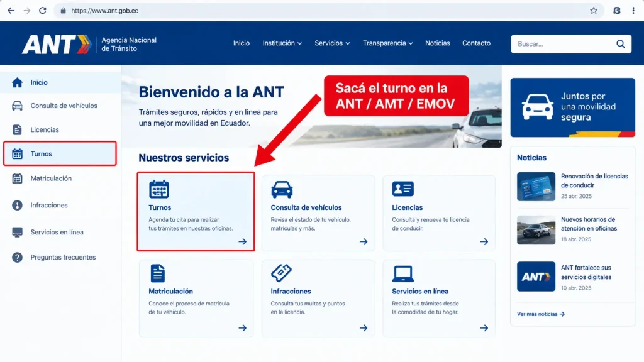
Task: Click monitor icon beside Servicios en línea sidebar
Action: (17, 233)
